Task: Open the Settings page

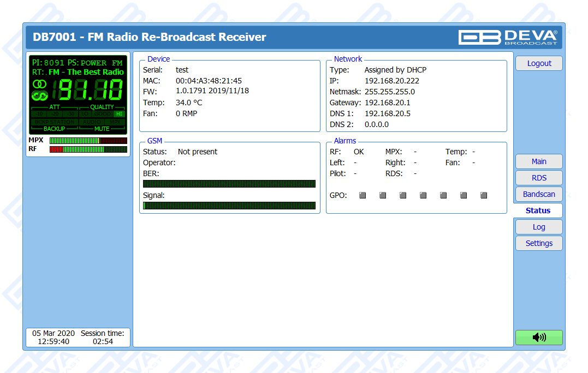Action: tap(539, 243)
